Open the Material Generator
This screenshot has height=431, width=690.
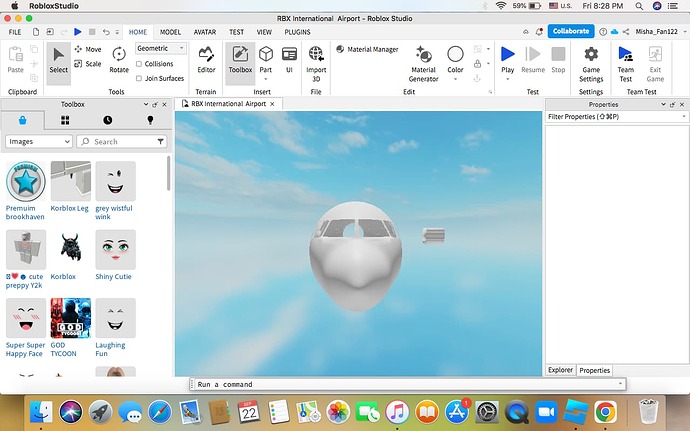423,58
